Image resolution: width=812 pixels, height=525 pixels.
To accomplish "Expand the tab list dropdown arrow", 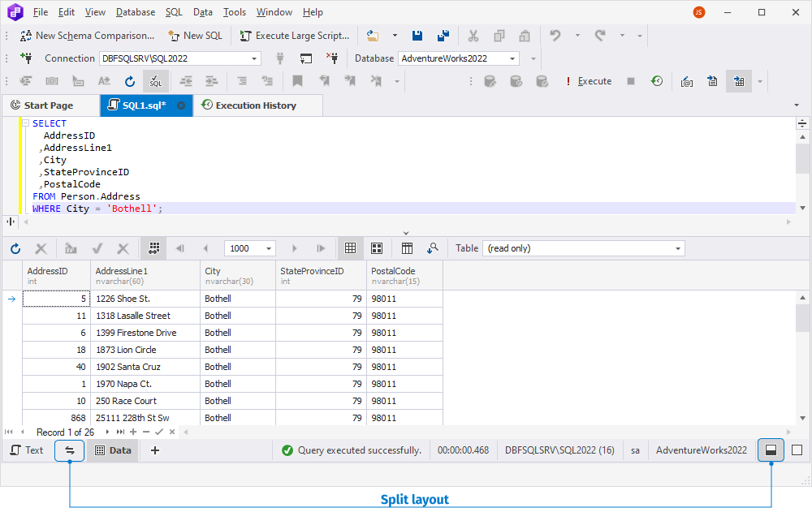I will pos(797,105).
